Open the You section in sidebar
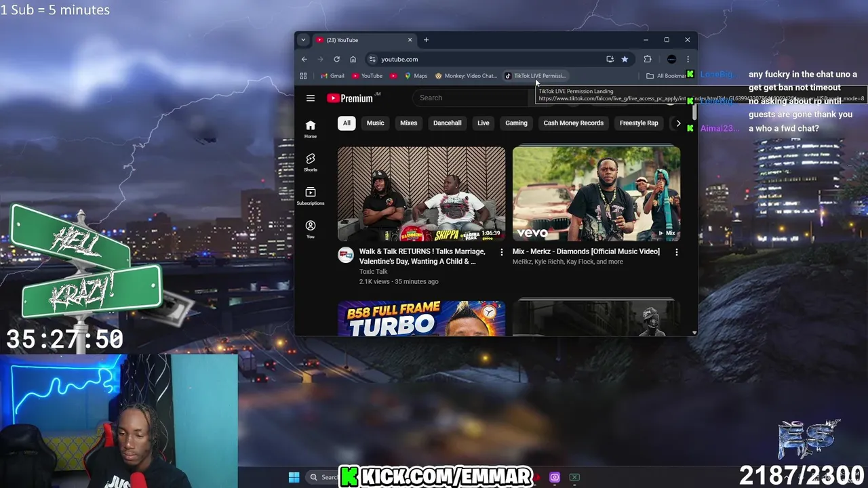The height and width of the screenshot is (488, 868). click(x=311, y=229)
